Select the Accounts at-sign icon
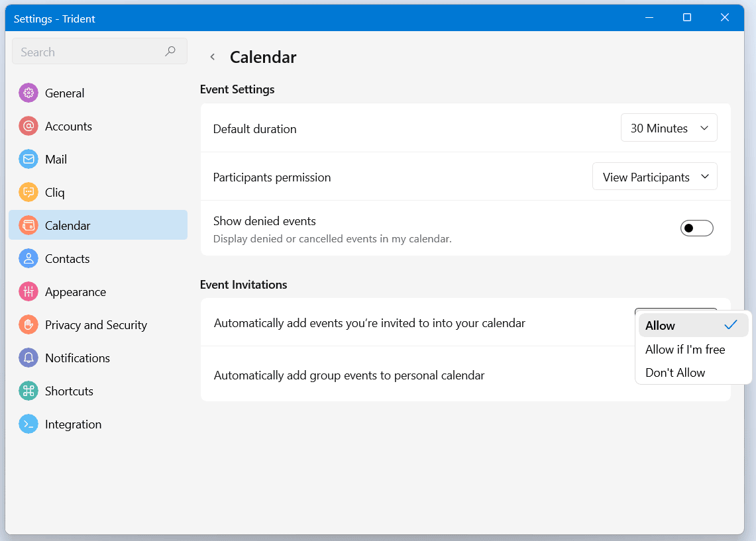 [x=28, y=126]
